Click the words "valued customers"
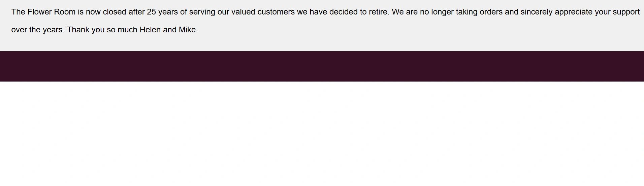The width and height of the screenshot is (644, 186). click(x=263, y=12)
